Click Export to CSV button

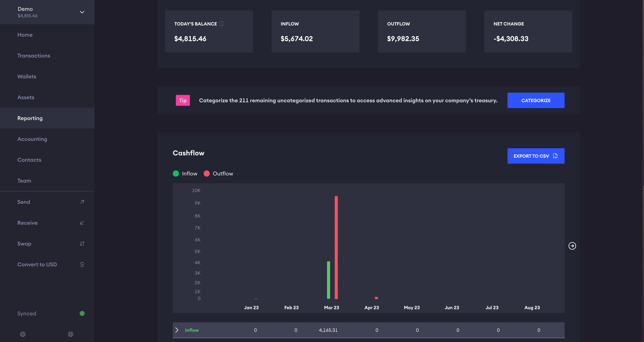[535, 156]
